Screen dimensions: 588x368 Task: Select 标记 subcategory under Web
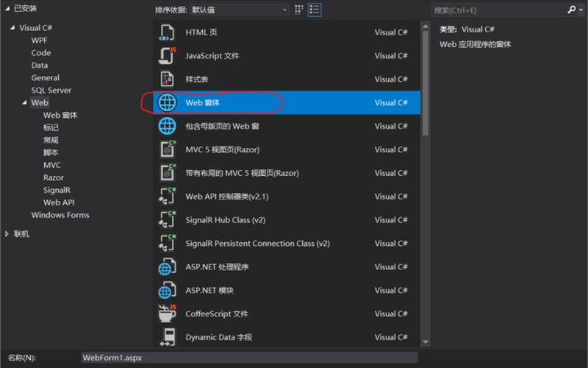point(51,127)
